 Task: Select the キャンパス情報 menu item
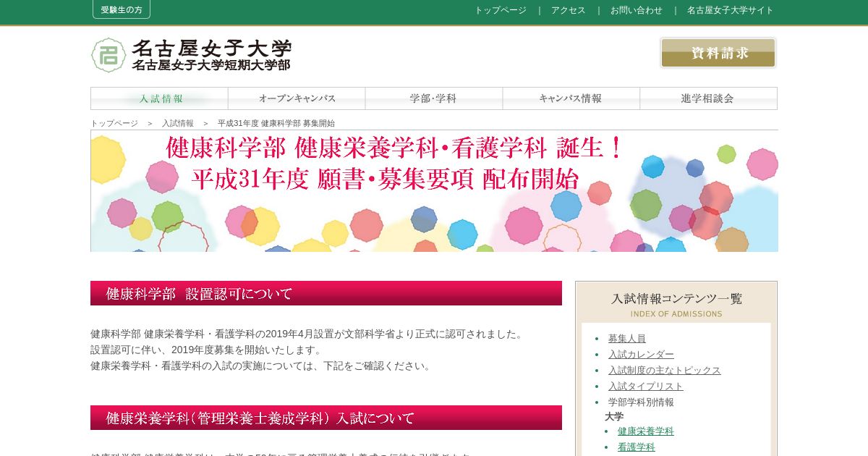[x=571, y=98]
